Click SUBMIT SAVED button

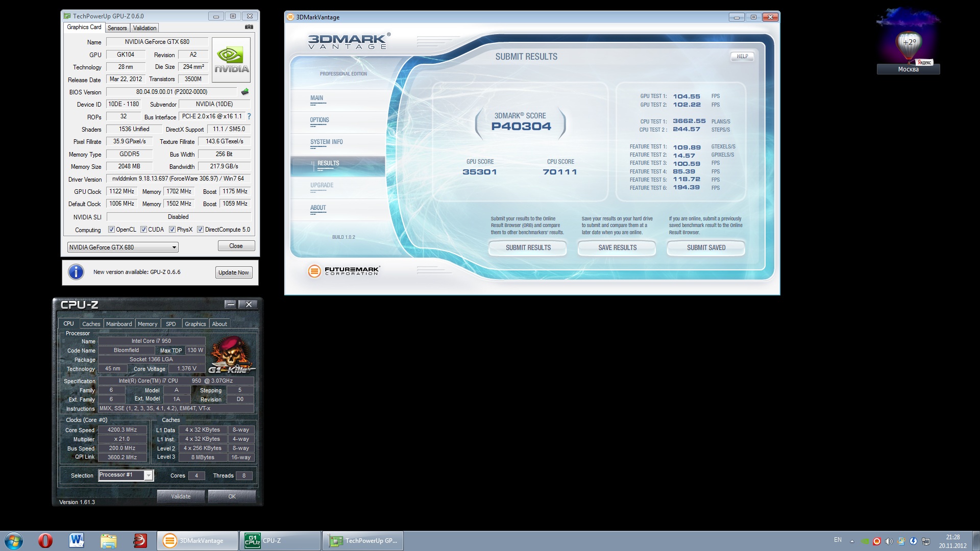click(x=706, y=248)
